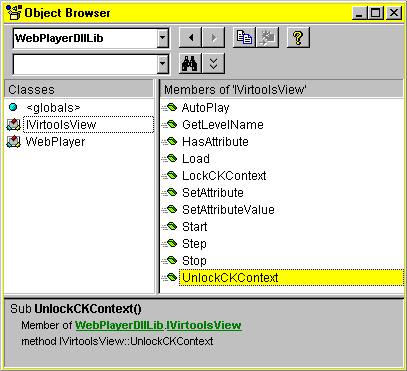The image size is (407, 371).
Task: Click the method icon beside Start
Action: pyautogui.click(x=170, y=226)
